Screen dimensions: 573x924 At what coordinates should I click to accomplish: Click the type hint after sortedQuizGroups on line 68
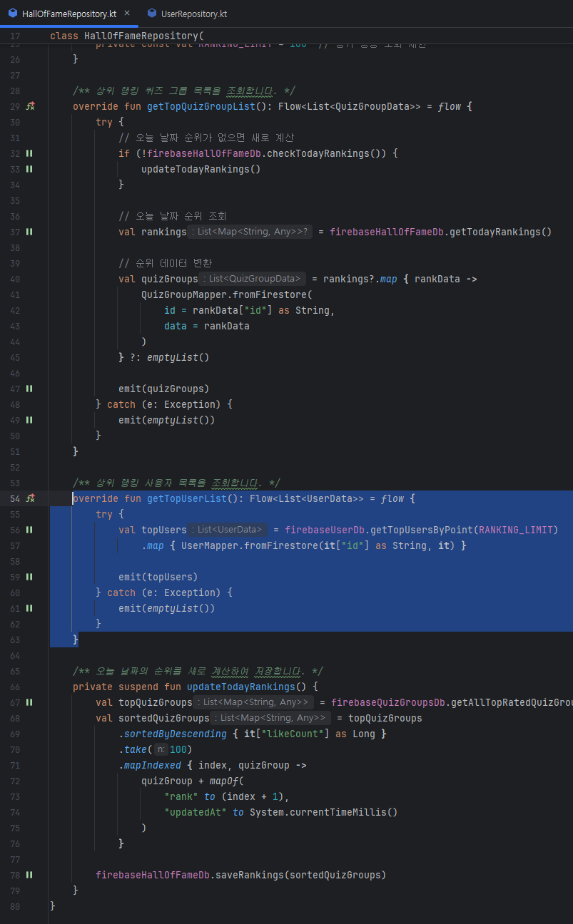(x=272, y=718)
